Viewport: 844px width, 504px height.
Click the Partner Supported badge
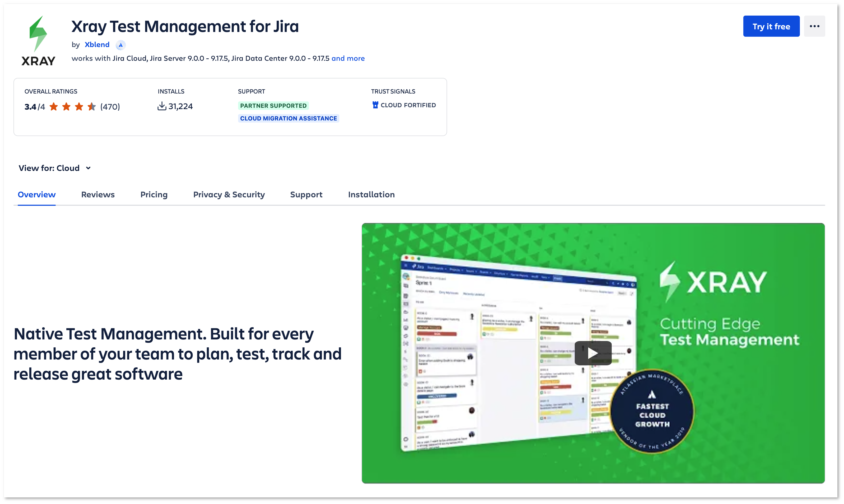pyautogui.click(x=273, y=106)
